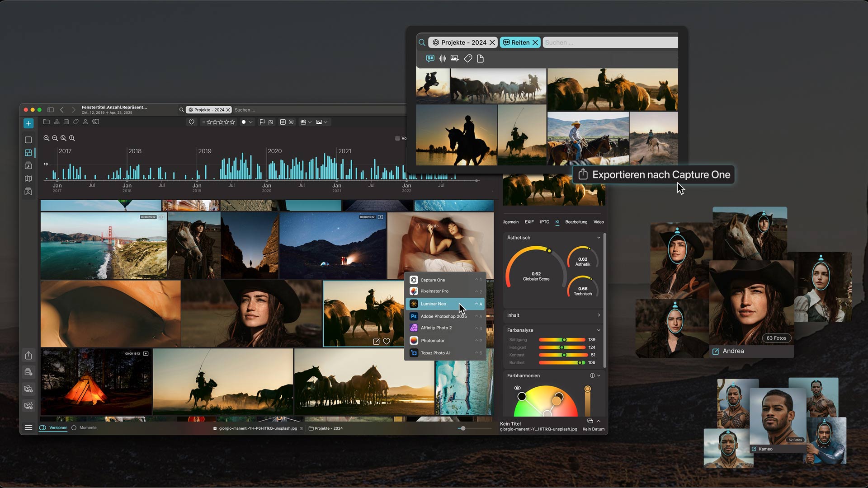Open the hamburger menu at bottom left
The image size is (868, 488).
tap(28, 428)
